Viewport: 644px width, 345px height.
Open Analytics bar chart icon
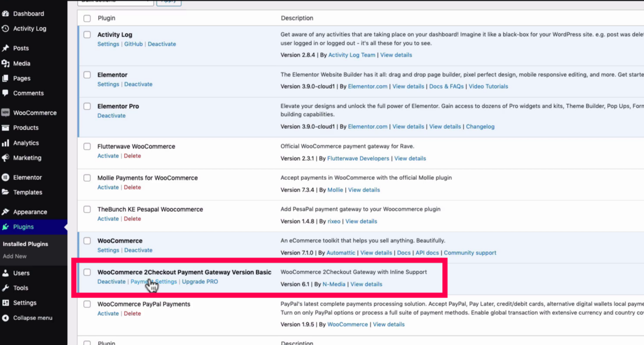(x=6, y=143)
